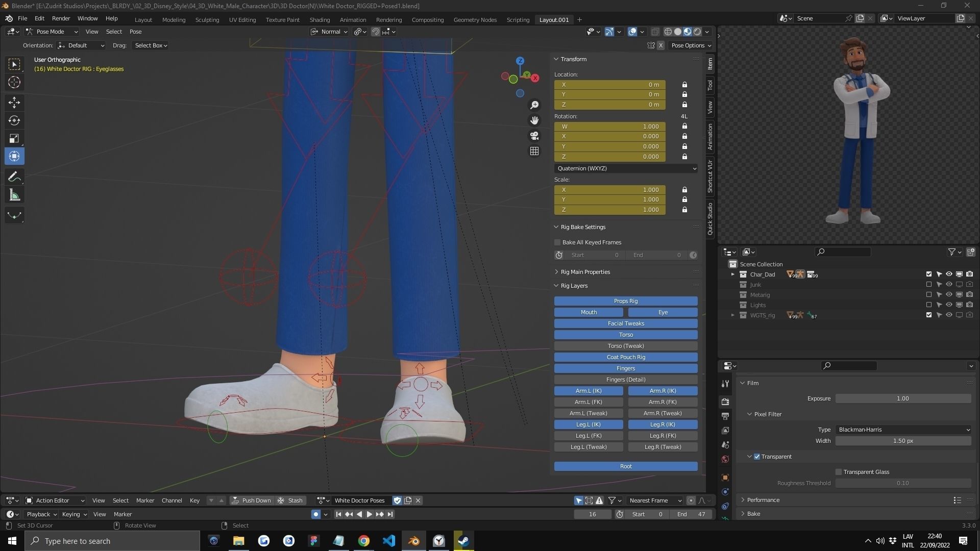Uncheck the Transparent film checkbox

point(757,457)
